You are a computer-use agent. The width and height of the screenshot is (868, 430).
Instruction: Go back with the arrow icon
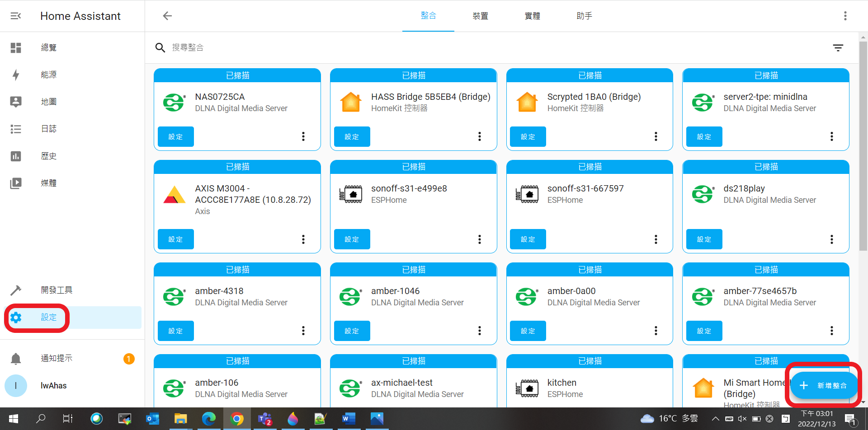[x=167, y=16]
